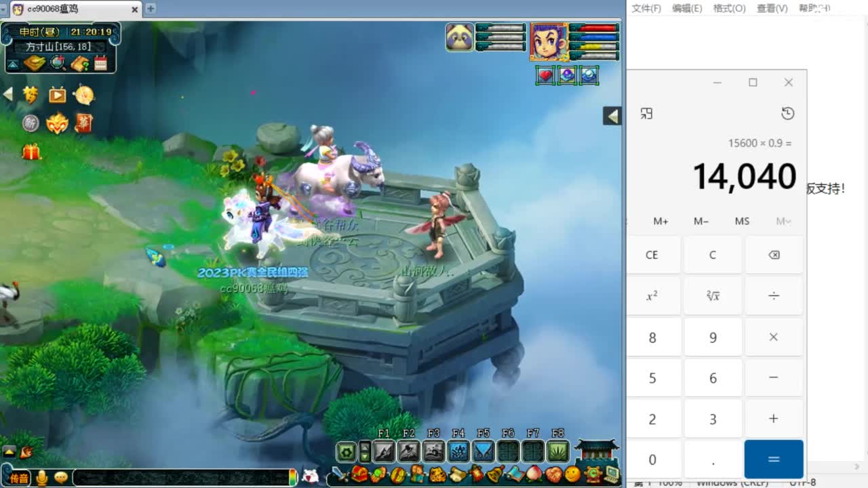Click the calculator CE button
The height and width of the screenshot is (488, 868).
652,255
